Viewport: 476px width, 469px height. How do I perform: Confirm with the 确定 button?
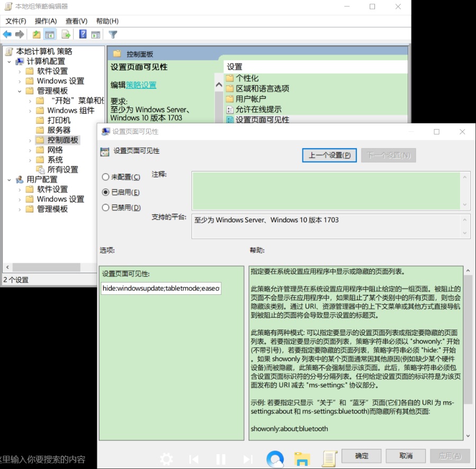click(x=361, y=456)
